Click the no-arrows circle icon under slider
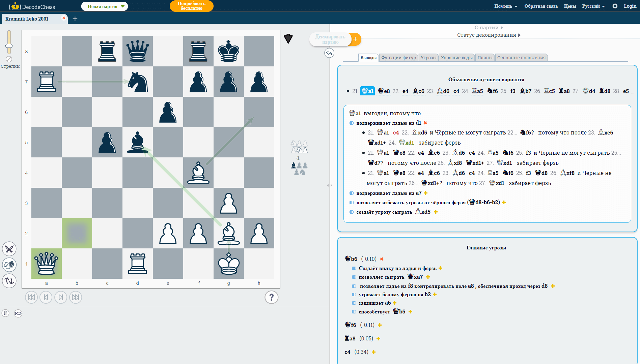 tap(9, 59)
